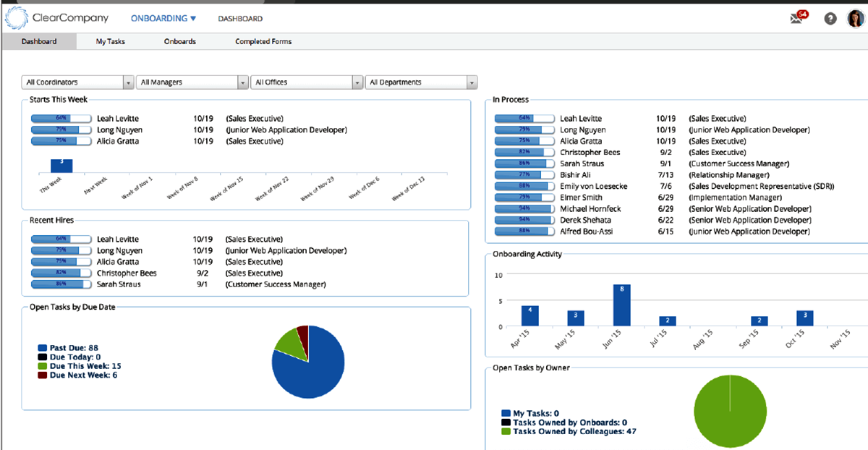Open the user profile avatar
The width and height of the screenshot is (868, 450).
(856, 19)
